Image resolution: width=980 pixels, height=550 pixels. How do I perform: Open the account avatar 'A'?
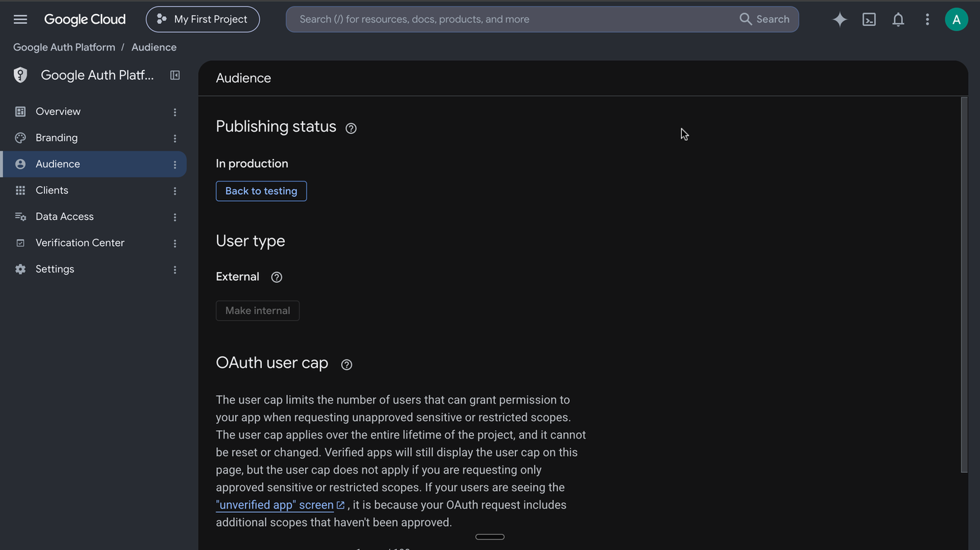(956, 20)
